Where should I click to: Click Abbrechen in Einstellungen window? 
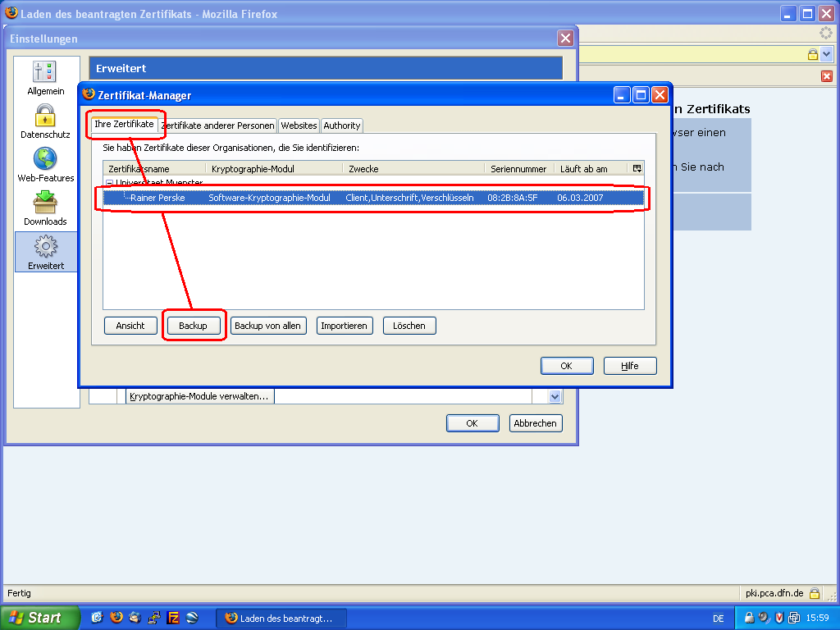click(x=535, y=423)
